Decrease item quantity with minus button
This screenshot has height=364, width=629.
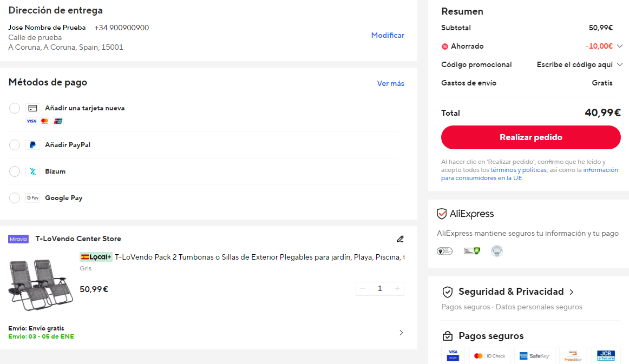363,289
